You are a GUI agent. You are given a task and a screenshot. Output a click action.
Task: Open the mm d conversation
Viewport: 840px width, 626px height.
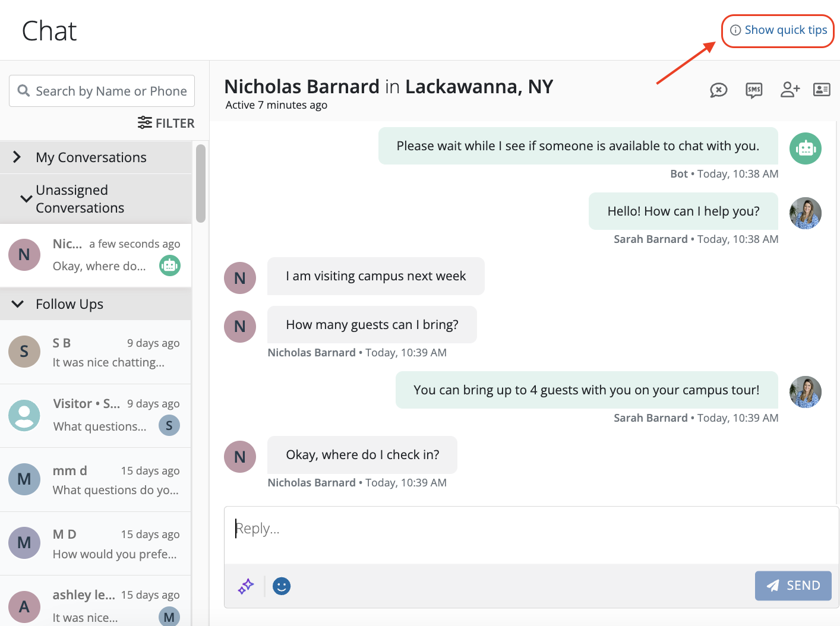tap(95, 480)
